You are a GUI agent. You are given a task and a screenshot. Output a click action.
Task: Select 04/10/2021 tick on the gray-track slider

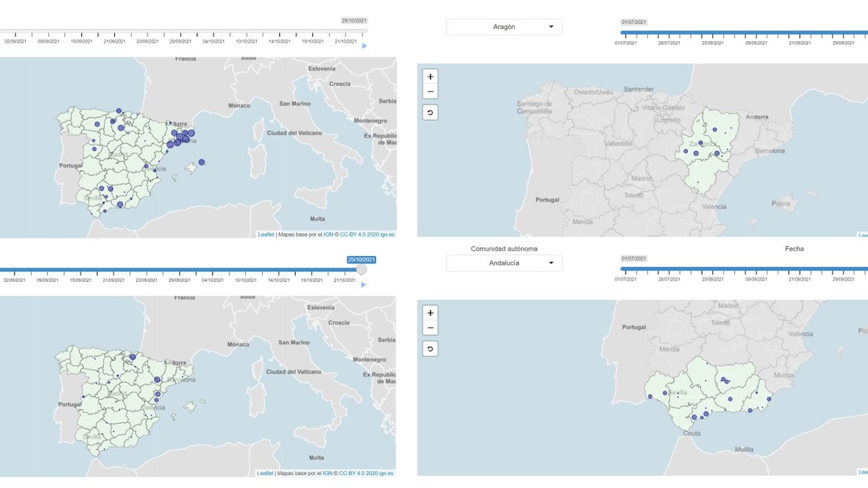[x=213, y=41]
